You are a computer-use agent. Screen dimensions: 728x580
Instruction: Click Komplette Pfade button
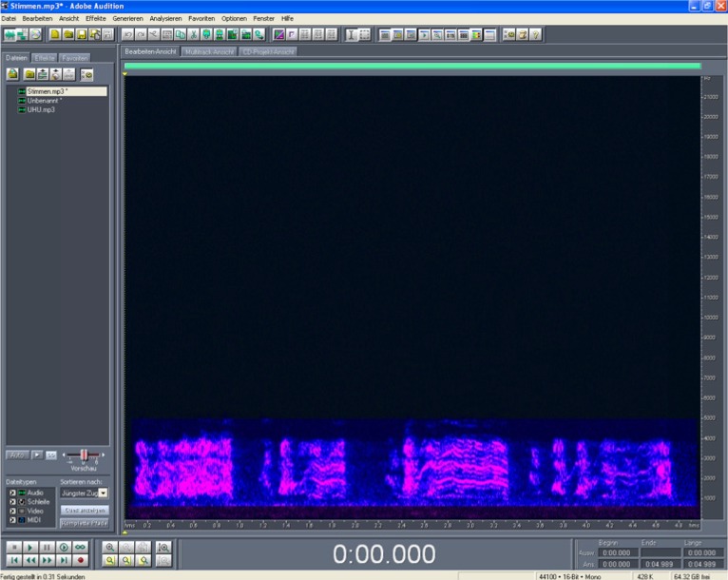pyautogui.click(x=84, y=523)
